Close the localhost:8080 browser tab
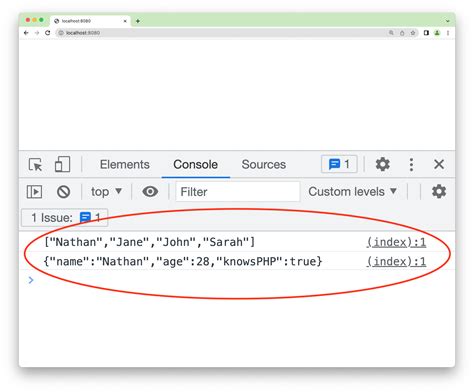This screenshot has height=392, width=474. [x=125, y=21]
